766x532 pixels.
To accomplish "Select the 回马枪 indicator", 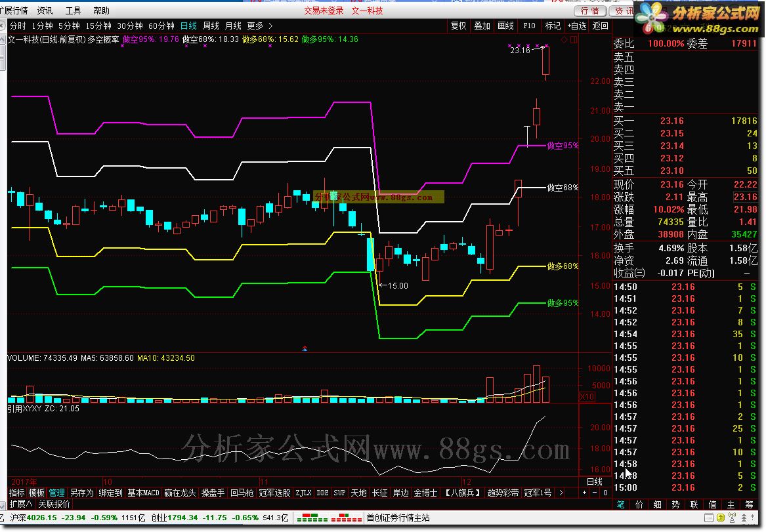I will [x=242, y=493].
